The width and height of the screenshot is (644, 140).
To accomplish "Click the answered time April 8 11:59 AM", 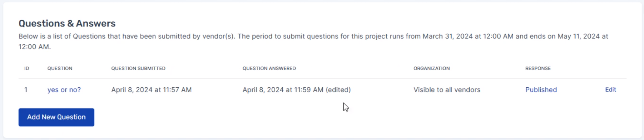I will pyautogui.click(x=283, y=90).
